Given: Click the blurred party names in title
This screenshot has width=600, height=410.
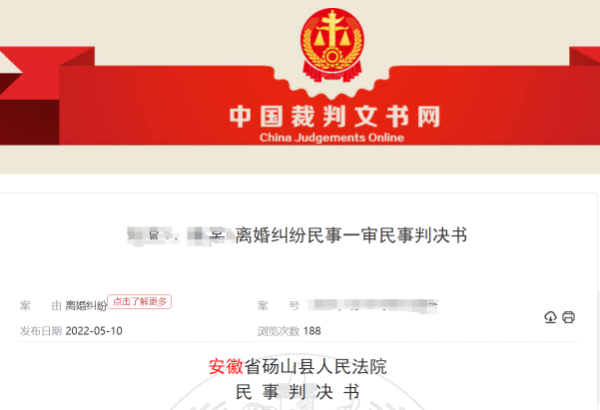Looking at the screenshot, I should pos(180,235).
